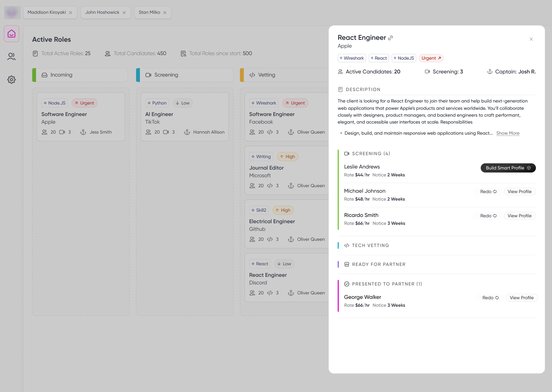Click the Wireshark skill tag in panel
This screenshot has height=392, width=552.
click(352, 58)
